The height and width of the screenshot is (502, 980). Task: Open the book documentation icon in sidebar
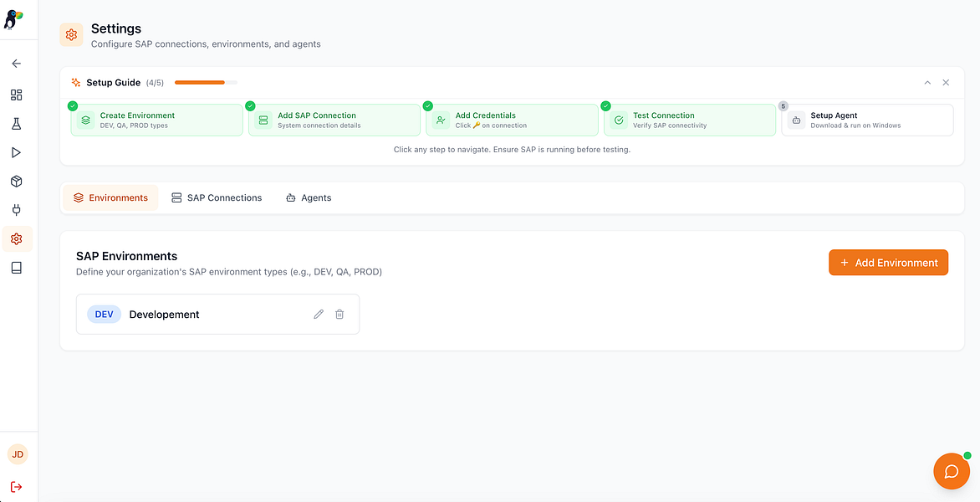pos(17,268)
